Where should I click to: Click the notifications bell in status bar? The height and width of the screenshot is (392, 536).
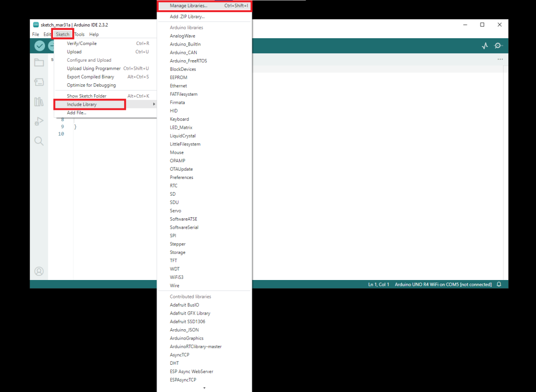pos(499,284)
